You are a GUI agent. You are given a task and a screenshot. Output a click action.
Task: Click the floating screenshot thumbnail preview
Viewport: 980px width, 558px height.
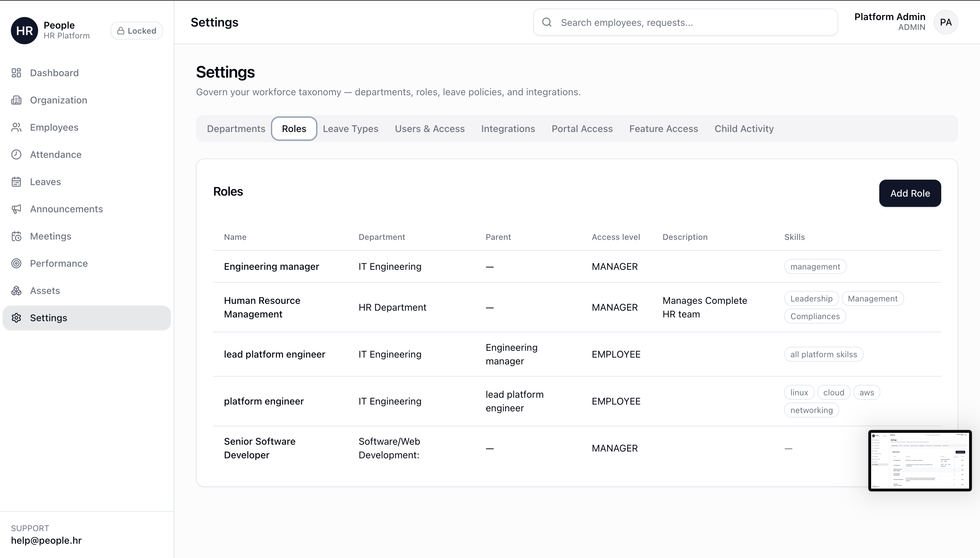click(x=919, y=460)
